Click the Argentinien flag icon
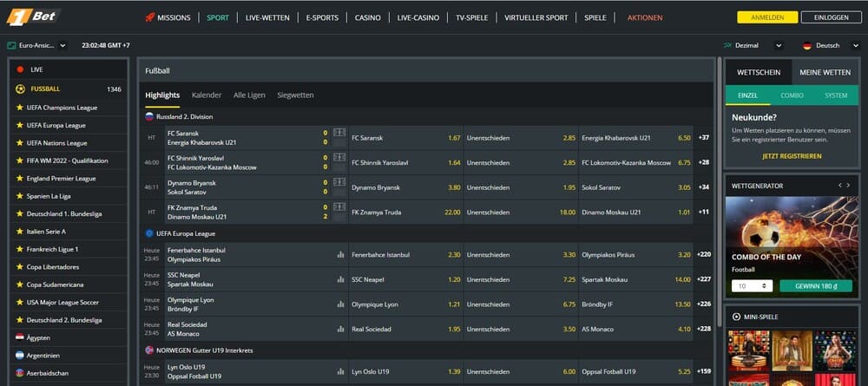868x386 pixels. 20,356
